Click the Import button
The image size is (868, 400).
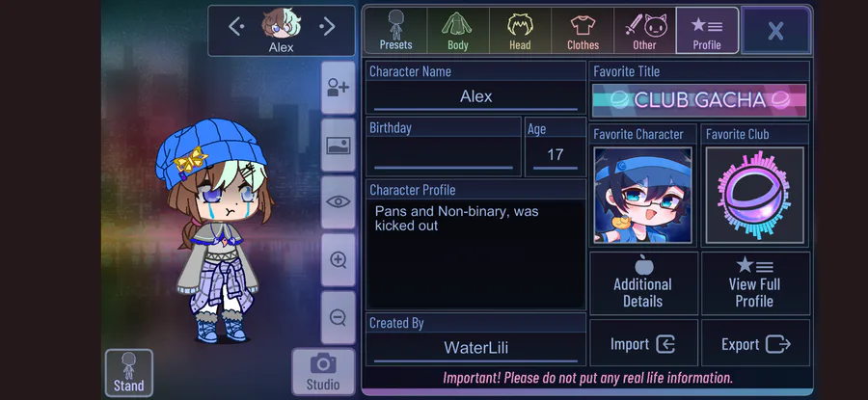pos(644,344)
